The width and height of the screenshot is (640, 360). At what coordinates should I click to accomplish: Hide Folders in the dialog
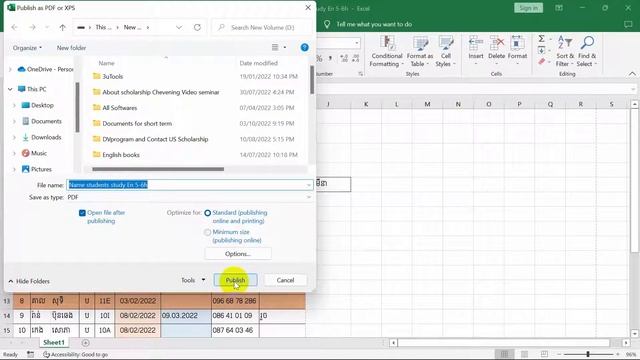click(x=29, y=281)
